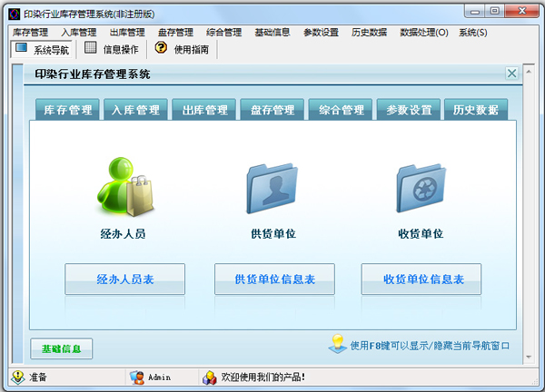545x392 pixels.
Task: Switch to the 出库管理 tab
Action: click(203, 111)
